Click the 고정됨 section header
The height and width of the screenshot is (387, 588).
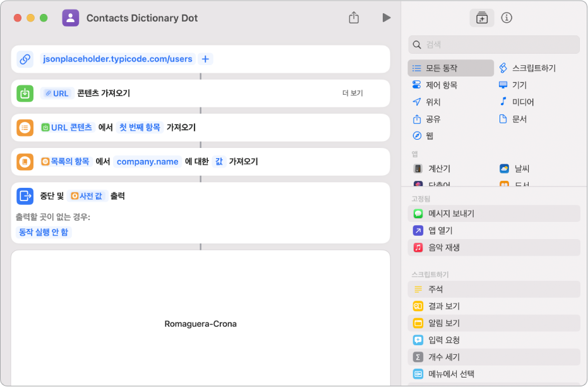coord(421,199)
